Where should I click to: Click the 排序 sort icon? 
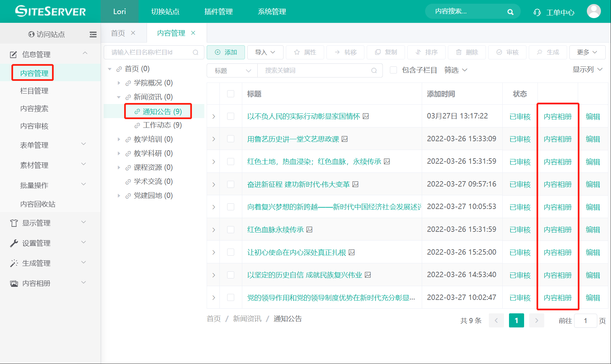tap(426, 52)
